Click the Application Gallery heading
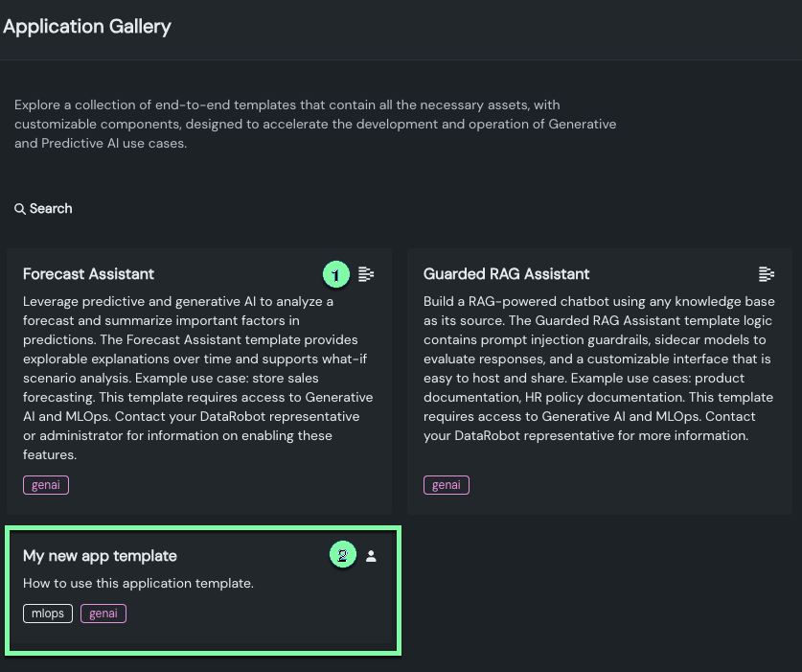 pyautogui.click(x=87, y=27)
